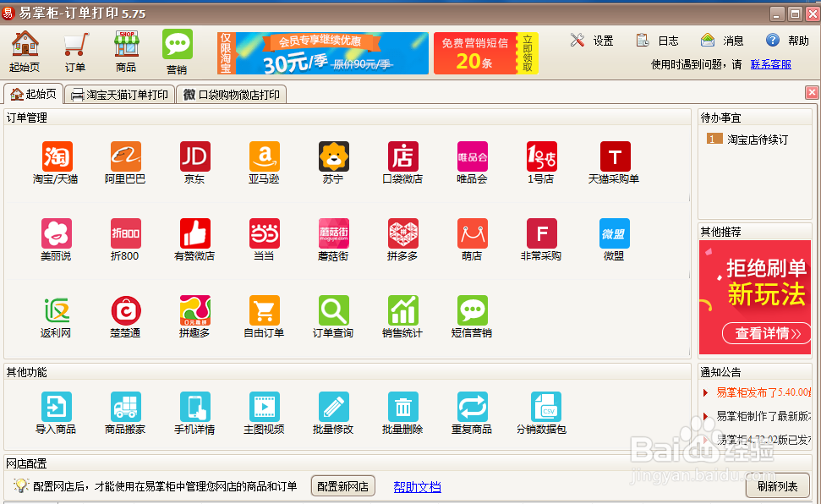
Task: Open the 1号店 icon
Action: coord(541,156)
